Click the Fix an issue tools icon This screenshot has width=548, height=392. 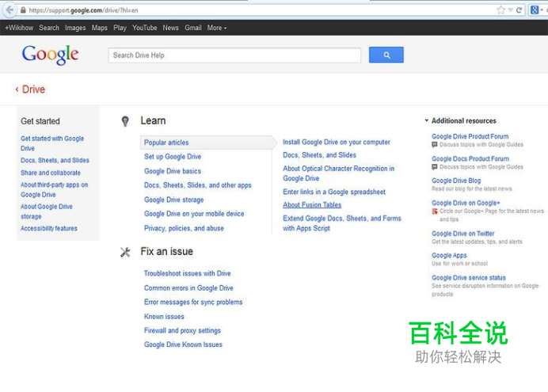point(125,252)
